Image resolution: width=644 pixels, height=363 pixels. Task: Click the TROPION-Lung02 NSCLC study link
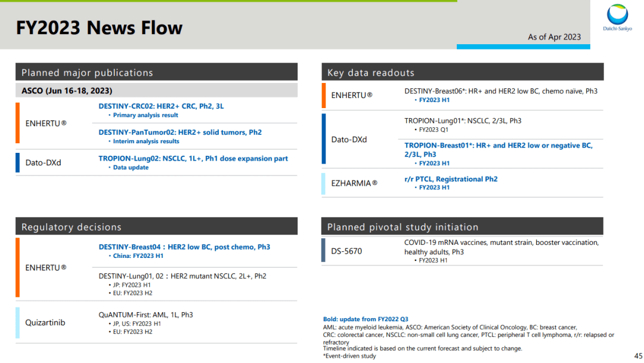(x=193, y=158)
